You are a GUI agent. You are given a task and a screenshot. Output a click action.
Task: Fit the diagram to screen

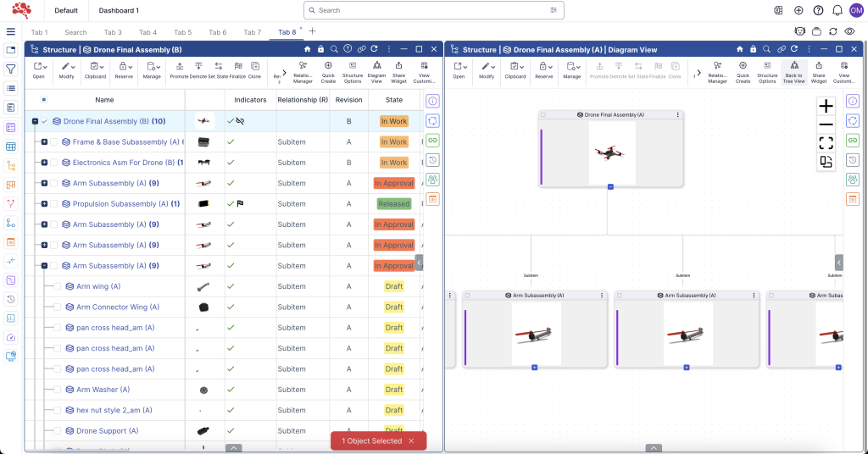(826, 143)
